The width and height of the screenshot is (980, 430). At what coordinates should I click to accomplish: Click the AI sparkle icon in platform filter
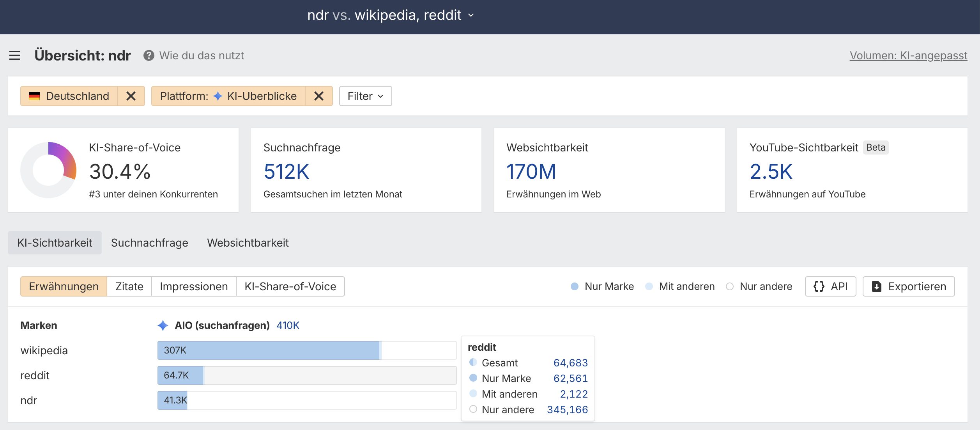[218, 96]
